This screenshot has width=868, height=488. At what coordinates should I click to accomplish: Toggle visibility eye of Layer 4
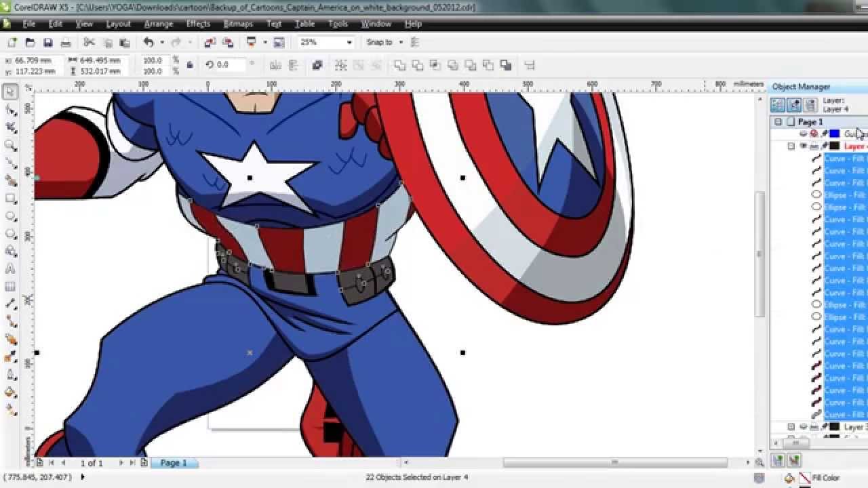point(804,146)
